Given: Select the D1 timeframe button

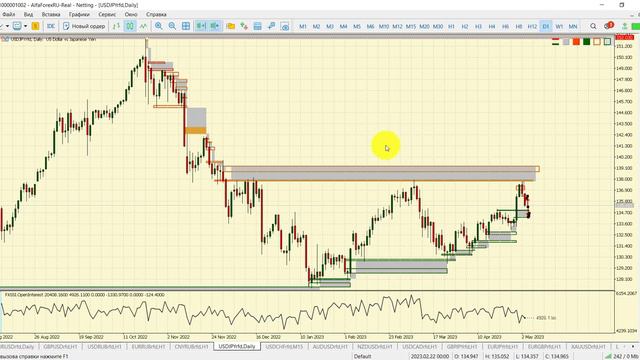Looking at the screenshot, I should click(x=546, y=26).
